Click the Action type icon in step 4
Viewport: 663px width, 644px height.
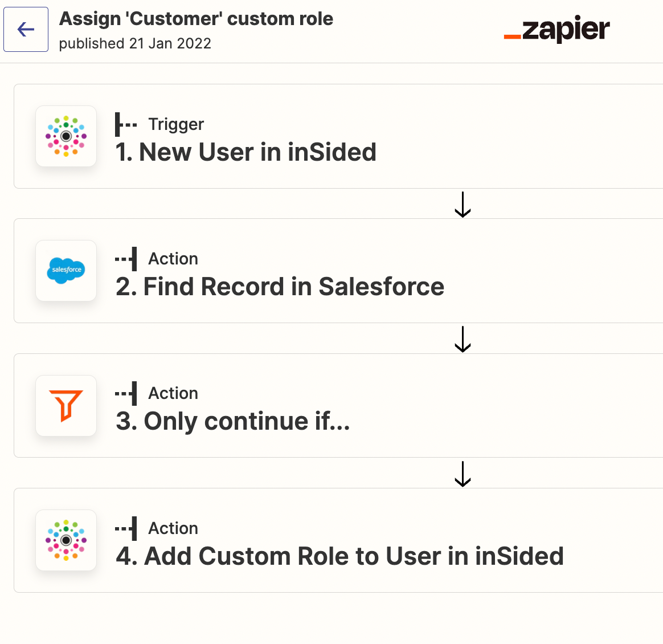pyautogui.click(x=126, y=528)
